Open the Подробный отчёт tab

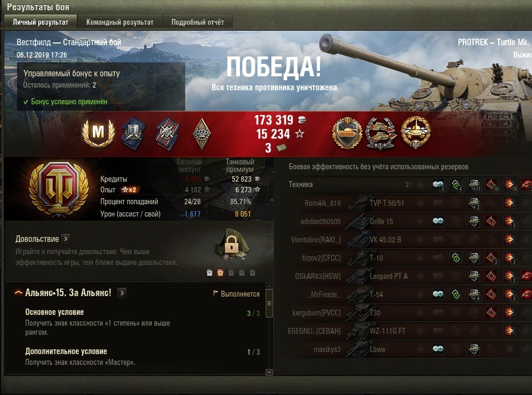198,22
